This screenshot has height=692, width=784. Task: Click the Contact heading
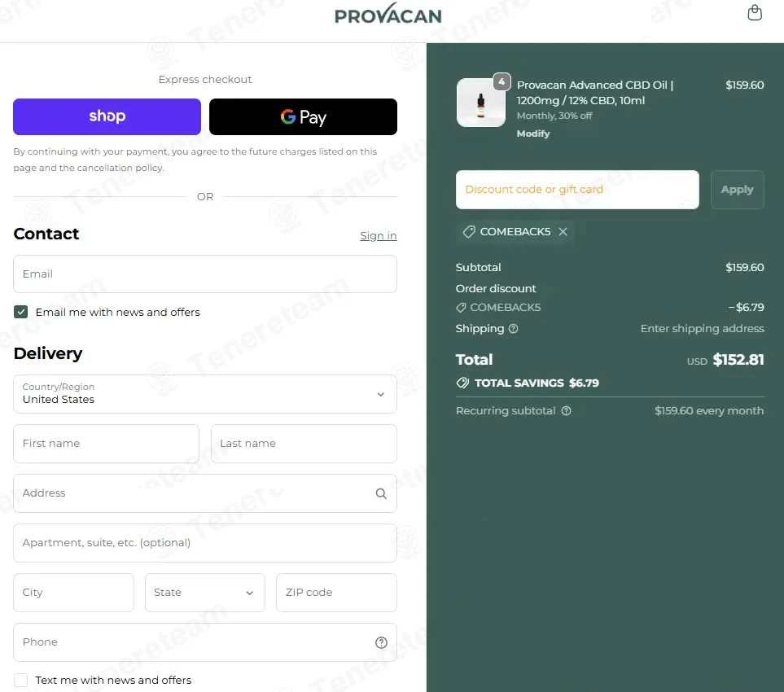point(46,234)
